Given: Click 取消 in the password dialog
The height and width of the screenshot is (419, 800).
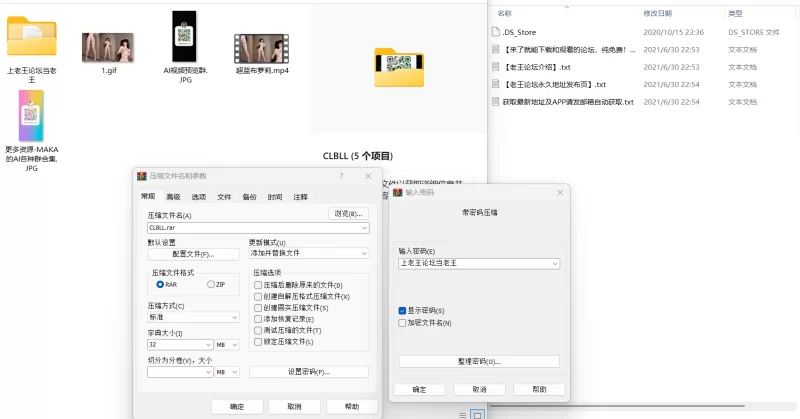Looking at the screenshot, I should (x=479, y=389).
